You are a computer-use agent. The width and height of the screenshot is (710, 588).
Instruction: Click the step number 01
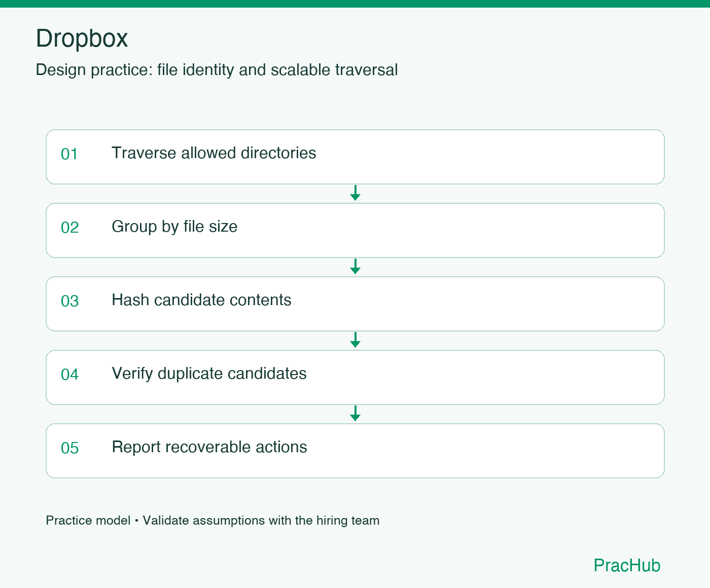[x=69, y=154]
